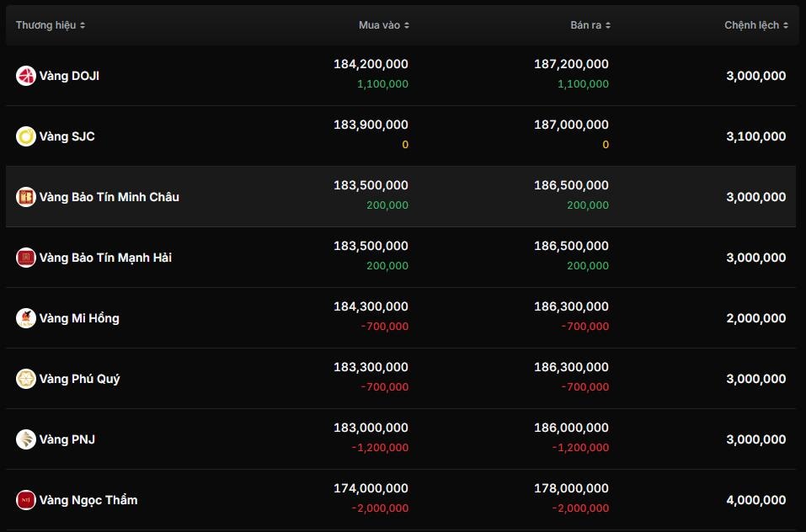Click the Vàng DOJI brand logo icon
806x532 pixels.
point(25,76)
